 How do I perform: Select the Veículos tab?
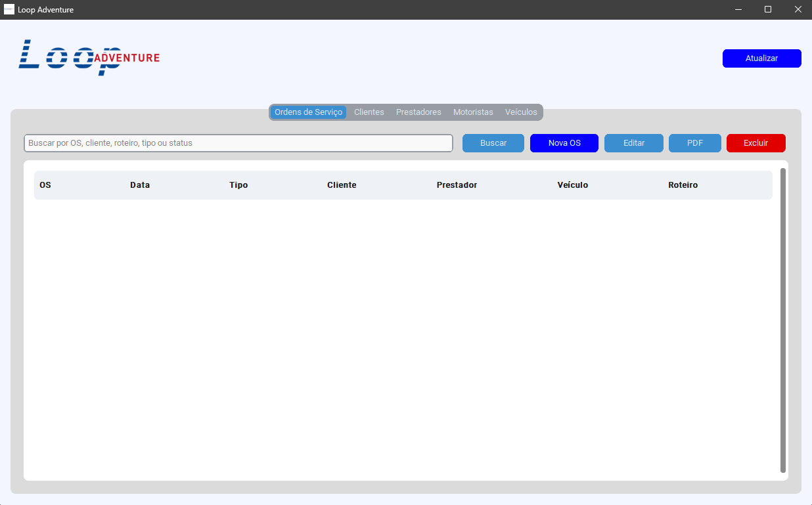(x=521, y=112)
